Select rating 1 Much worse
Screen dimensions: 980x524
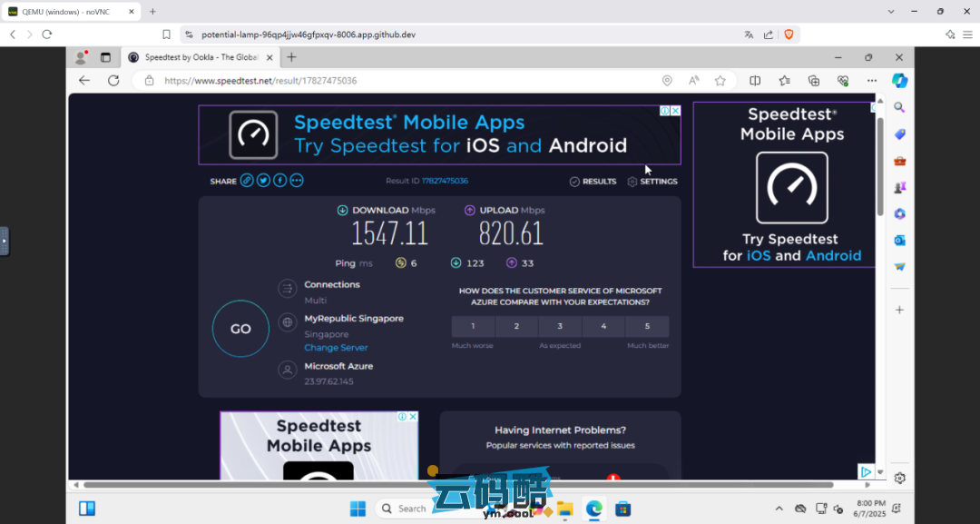[473, 326]
